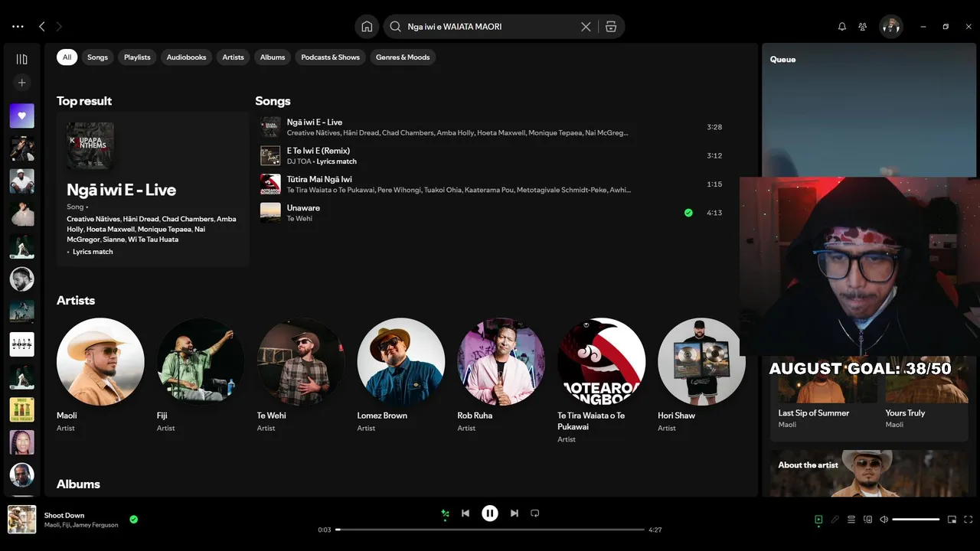Screen dimensions: 980x551
Task: Filter results by Audiobooks
Action: pyautogui.click(x=187, y=57)
